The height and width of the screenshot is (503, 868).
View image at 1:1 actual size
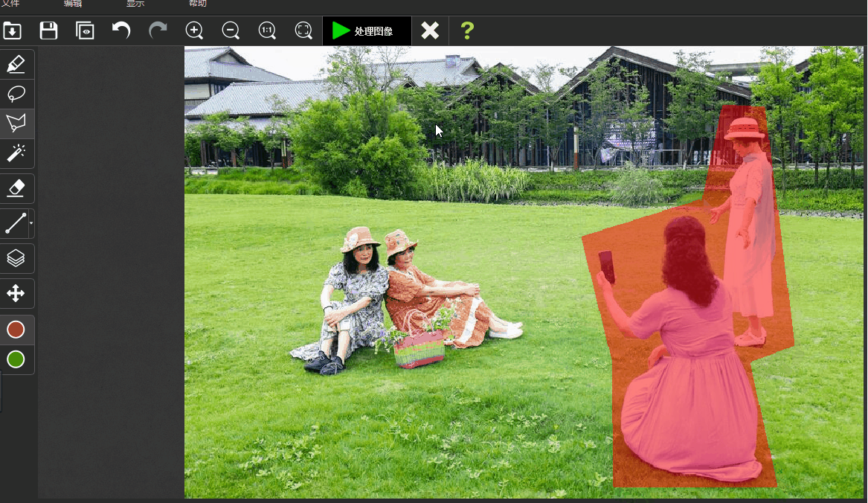tap(267, 31)
